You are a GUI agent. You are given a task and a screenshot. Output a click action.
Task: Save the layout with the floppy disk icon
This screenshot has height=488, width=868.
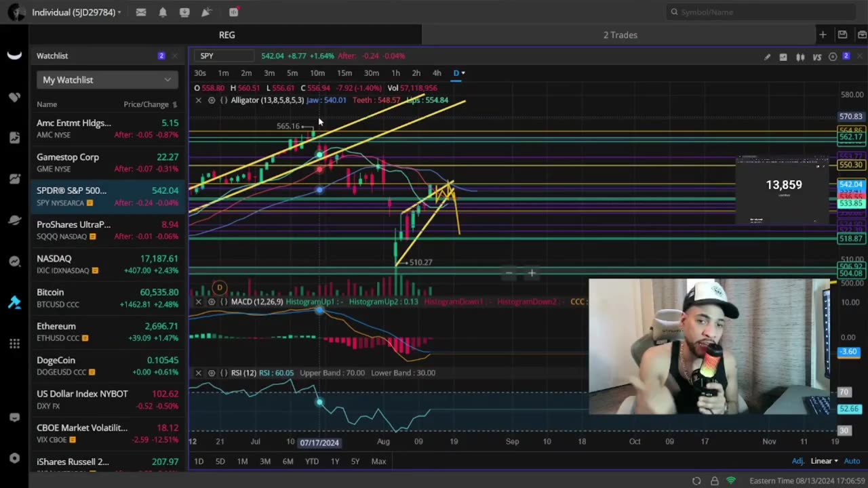coord(842,35)
